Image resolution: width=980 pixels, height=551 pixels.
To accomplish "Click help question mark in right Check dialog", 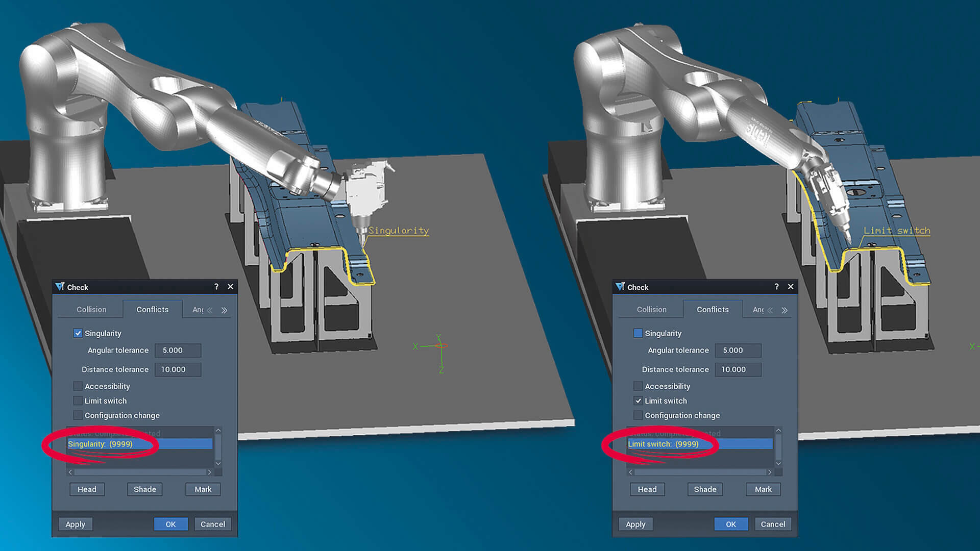I will 776,287.
